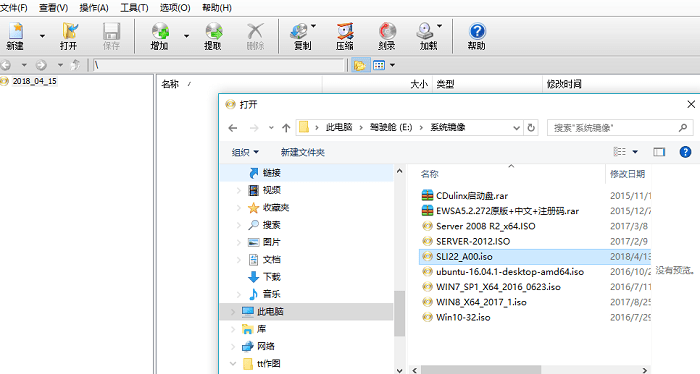Click the 压缩 (Compress) toolbar icon
The width and height of the screenshot is (700, 374).
pos(345,36)
